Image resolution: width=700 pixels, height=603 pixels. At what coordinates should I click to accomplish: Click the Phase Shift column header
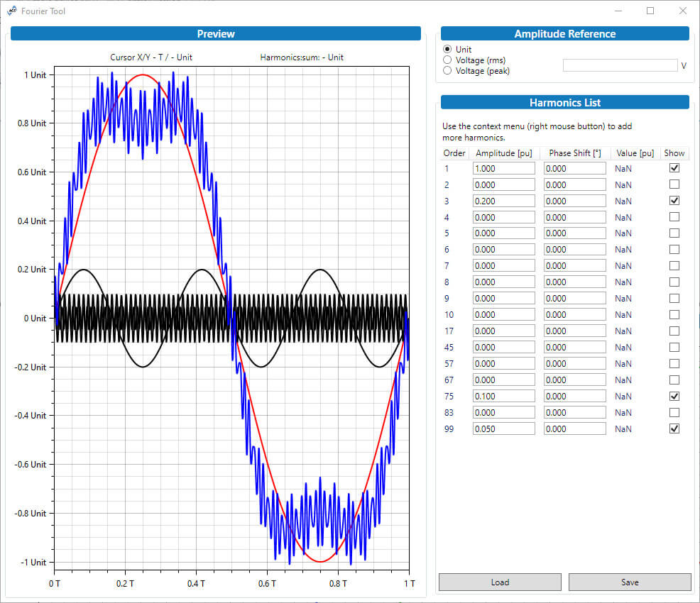[575, 153]
